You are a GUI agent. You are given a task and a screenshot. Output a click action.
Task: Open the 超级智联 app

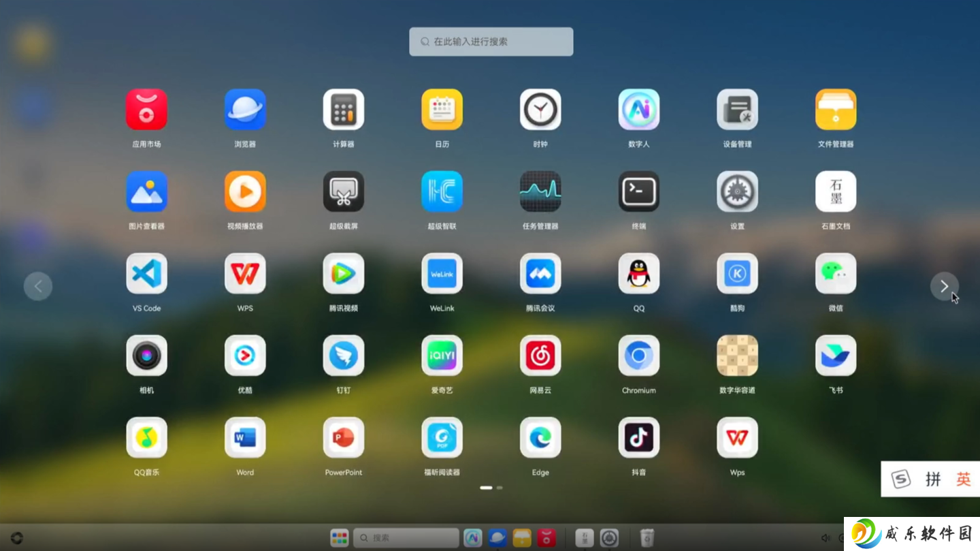click(442, 191)
